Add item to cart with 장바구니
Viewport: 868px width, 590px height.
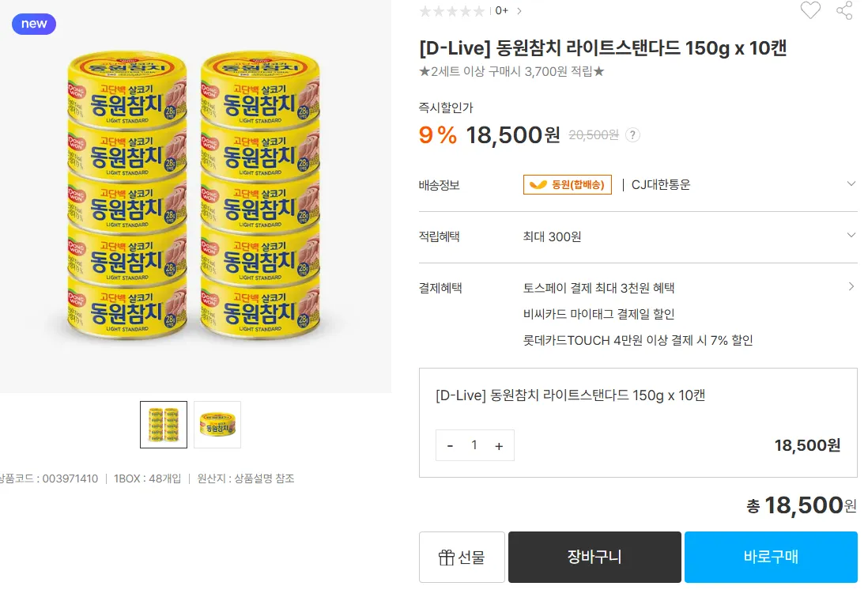(x=594, y=557)
